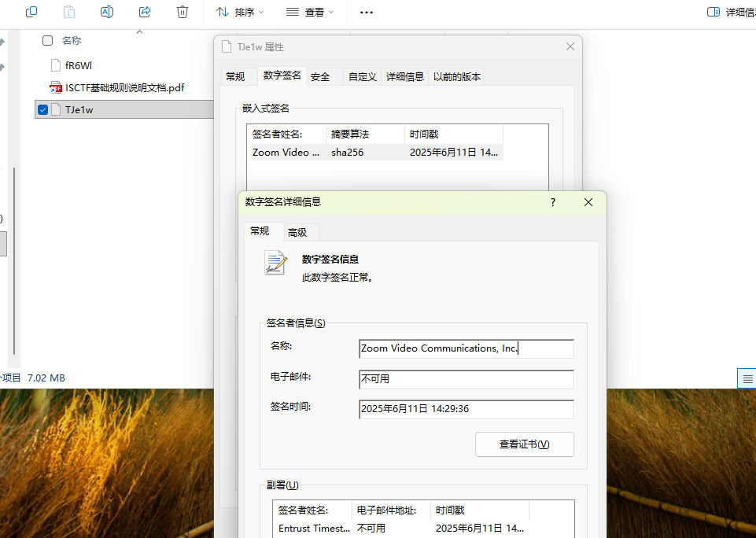This screenshot has width=756, height=538.
Task: Toggle the select-all checkbox beside 名称
Action: 47,41
